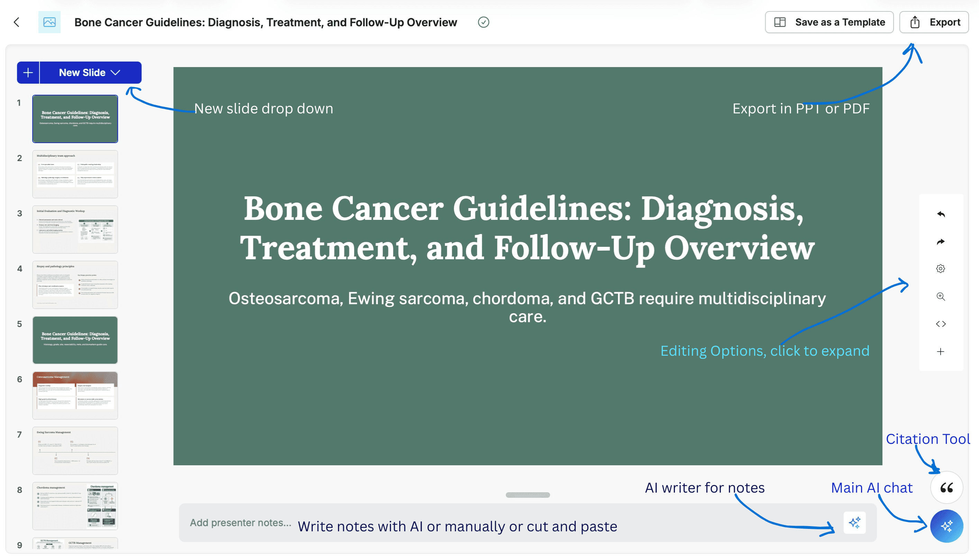Undo the last edit
Screen dimensions: 979x560
[x=941, y=214]
